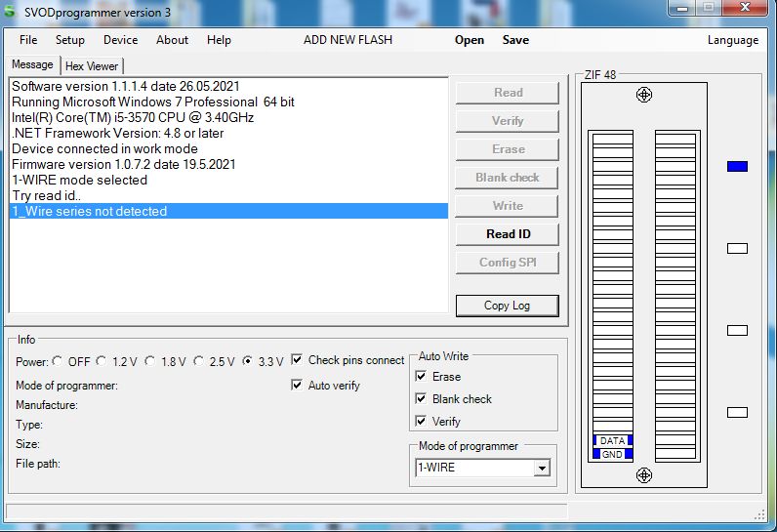Viewport: 777px width, 532px height.
Task: Select 1.8 V power option
Action: click(x=149, y=361)
